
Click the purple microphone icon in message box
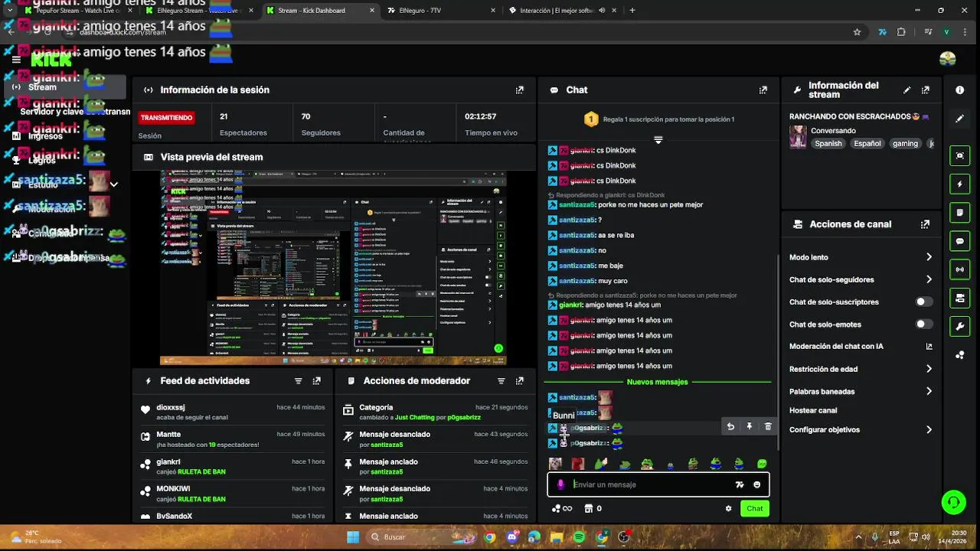pos(561,484)
